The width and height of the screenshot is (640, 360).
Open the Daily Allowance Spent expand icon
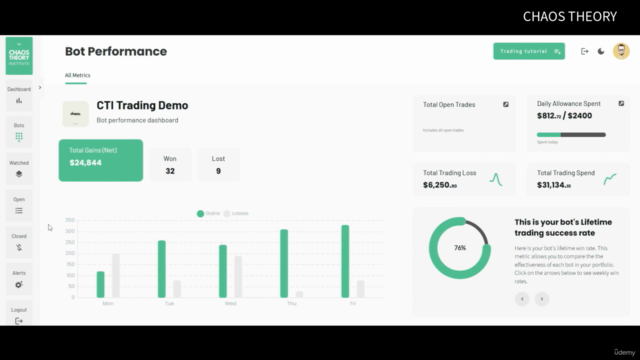point(621,104)
